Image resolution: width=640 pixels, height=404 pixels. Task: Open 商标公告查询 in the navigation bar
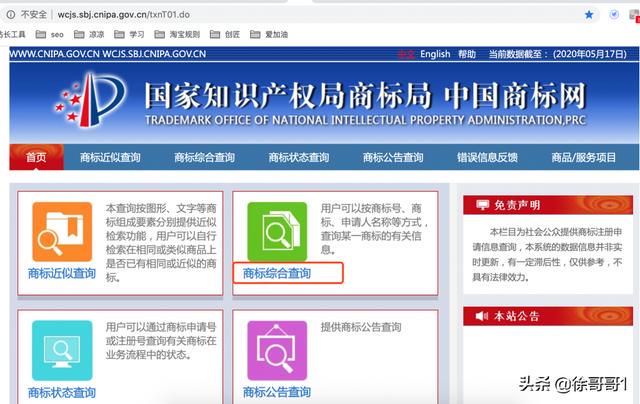coord(393,157)
